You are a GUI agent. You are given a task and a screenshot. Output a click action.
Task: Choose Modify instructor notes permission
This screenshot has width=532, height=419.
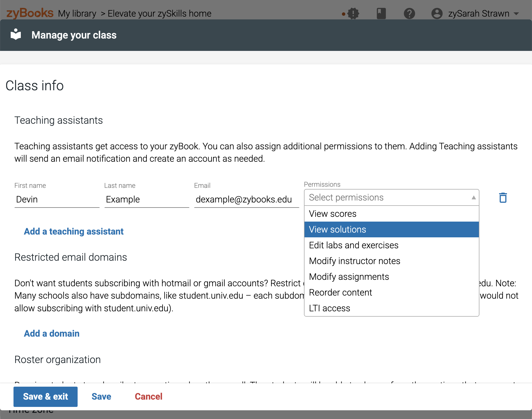pos(391,261)
